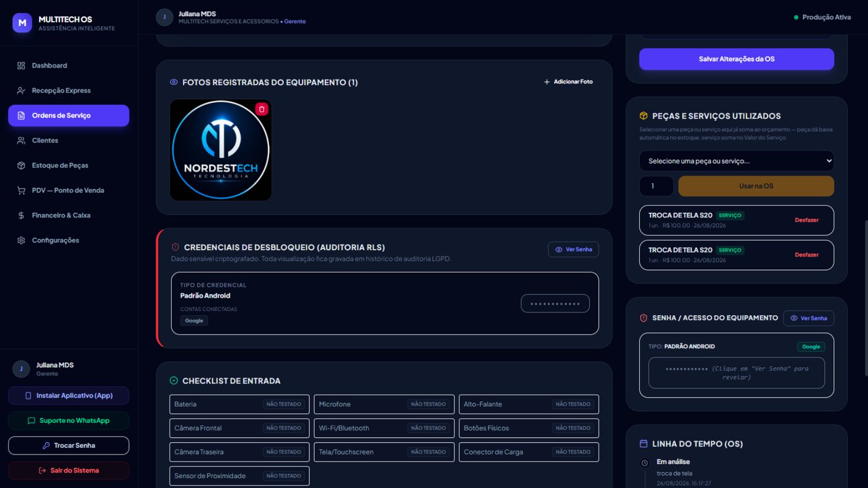Click Padrão Android credential type text
Image resolution: width=868 pixels, height=488 pixels.
[205, 296]
